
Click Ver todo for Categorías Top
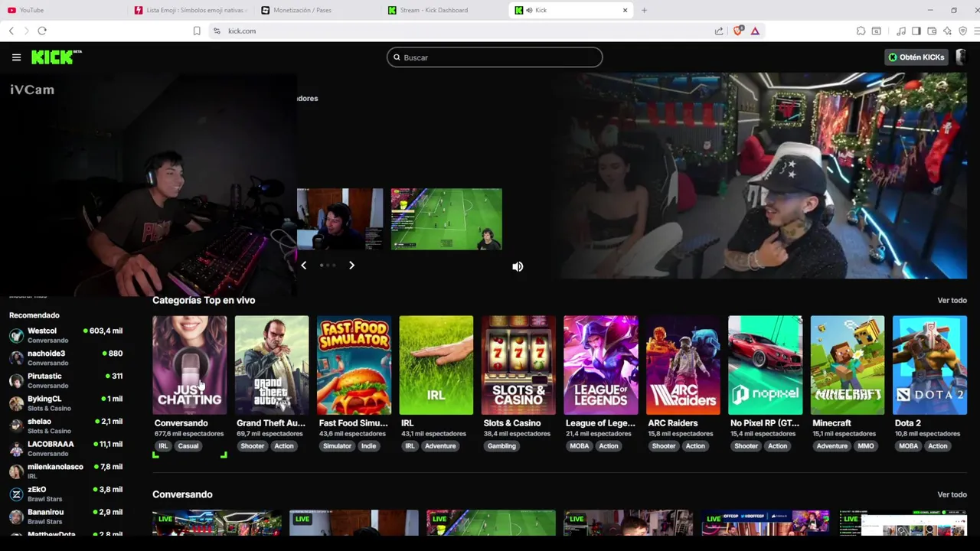pyautogui.click(x=952, y=301)
